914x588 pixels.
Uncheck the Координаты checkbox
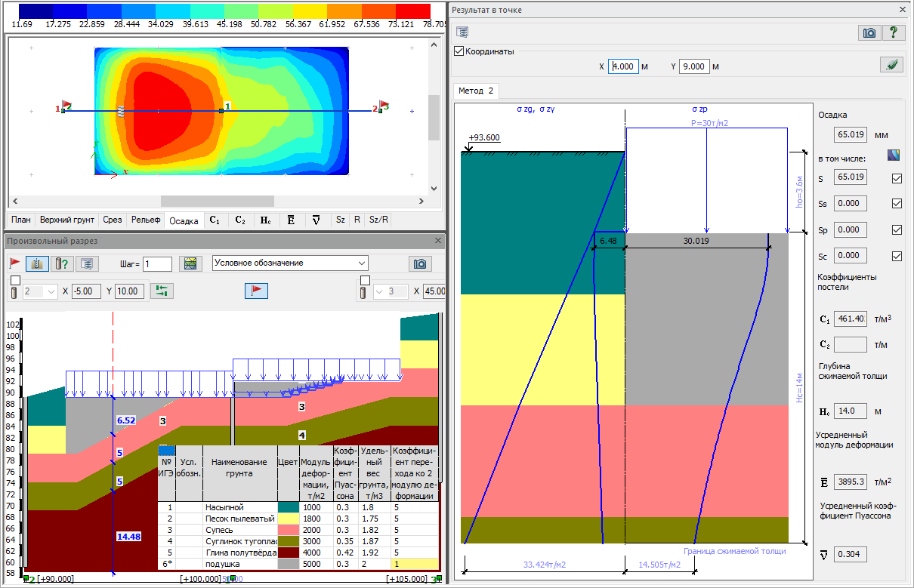tap(459, 51)
